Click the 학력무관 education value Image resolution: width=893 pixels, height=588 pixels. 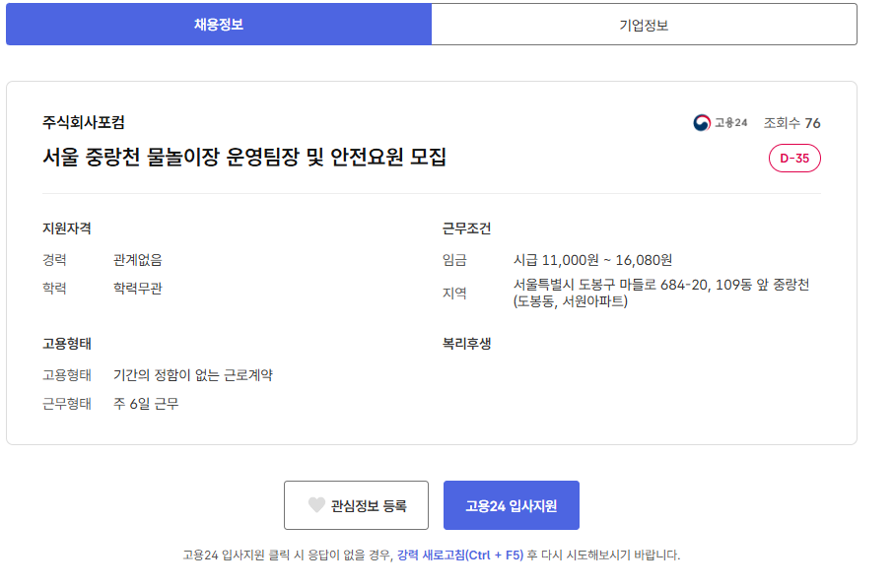point(137,289)
